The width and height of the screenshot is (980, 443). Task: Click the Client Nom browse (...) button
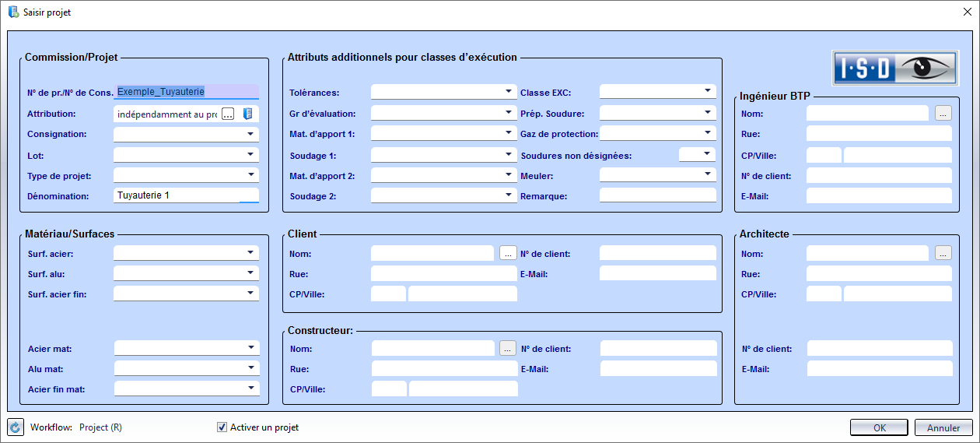pyautogui.click(x=507, y=253)
